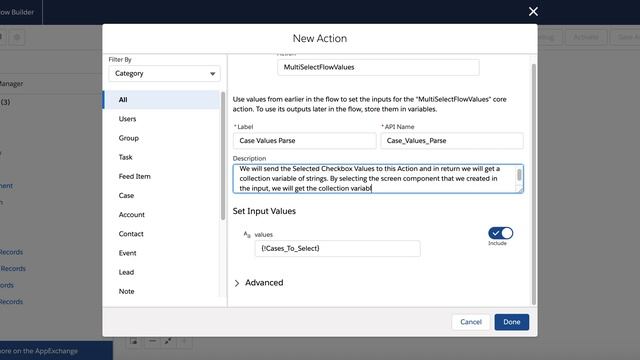Close the New Action dialog with X
This screenshot has width=640, height=360.
click(x=533, y=11)
